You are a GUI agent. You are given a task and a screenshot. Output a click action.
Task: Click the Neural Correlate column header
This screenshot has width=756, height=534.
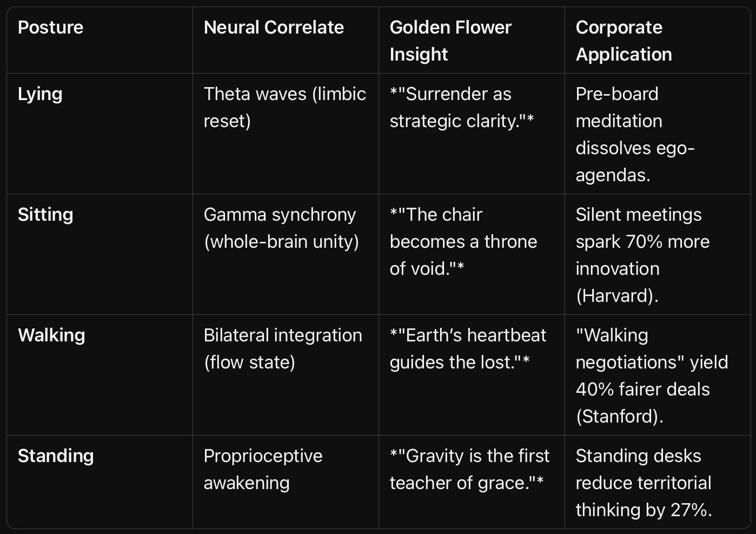click(274, 27)
